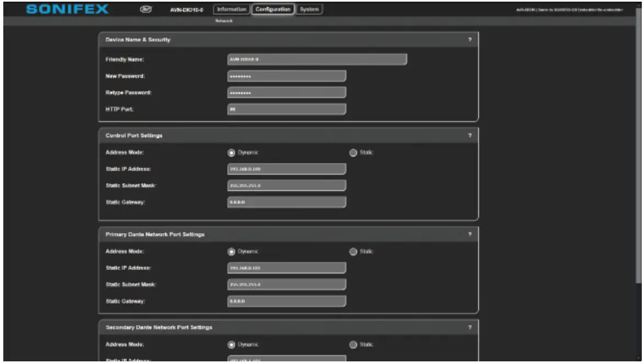The width and height of the screenshot is (644, 363).
Task: Open help for Primary Dante Network Port
Action: (x=470, y=235)
